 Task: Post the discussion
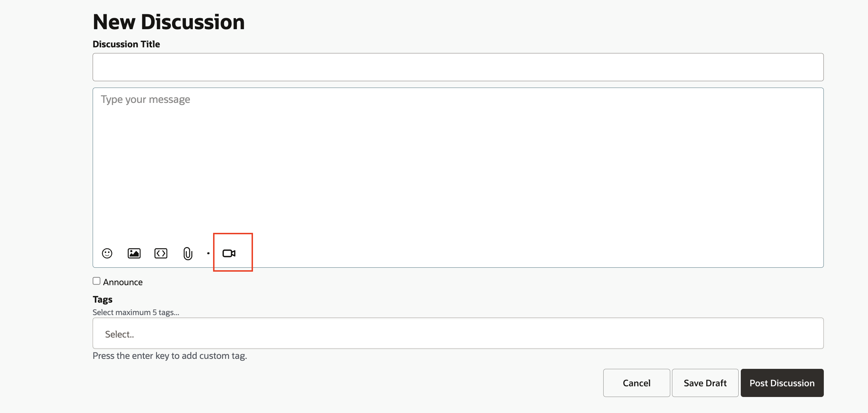pyautogui.click(x=782, y=383)
